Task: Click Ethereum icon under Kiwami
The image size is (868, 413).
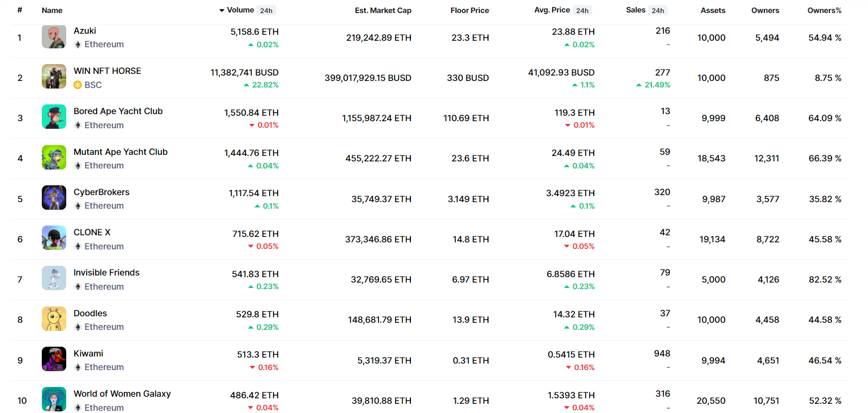Action: tap(78, 367)
